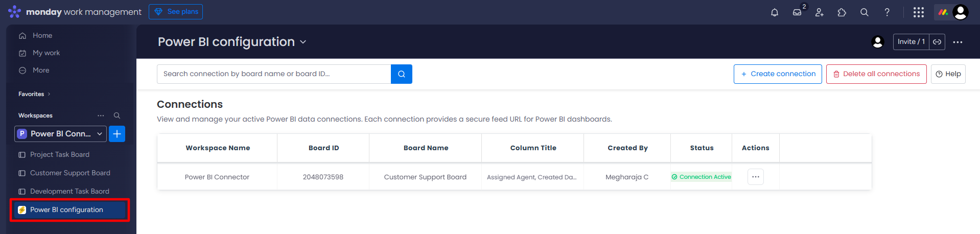Open Project Task Board

click(x=60, y=154)
